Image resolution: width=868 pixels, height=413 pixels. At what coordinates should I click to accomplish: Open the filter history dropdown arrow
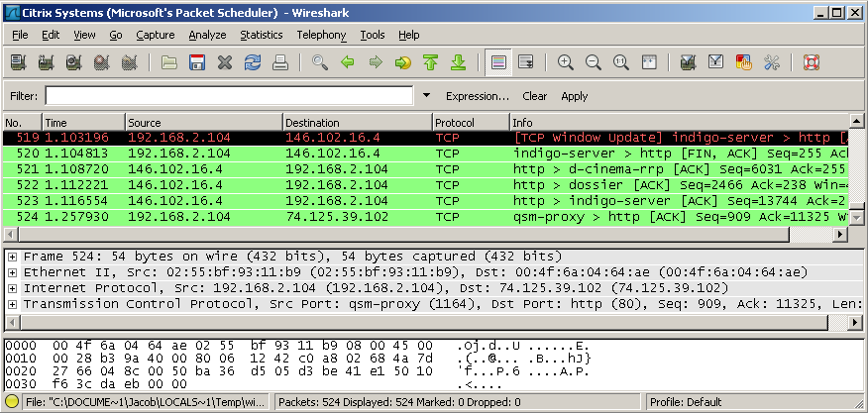(x=426, y=96)
